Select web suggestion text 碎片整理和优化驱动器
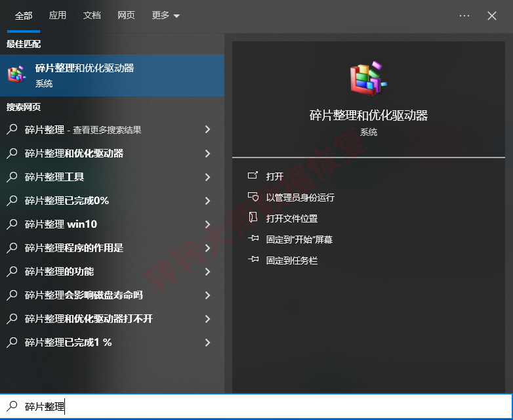The width and height of the screenshot is (513, 420). [x=74, y=153]
